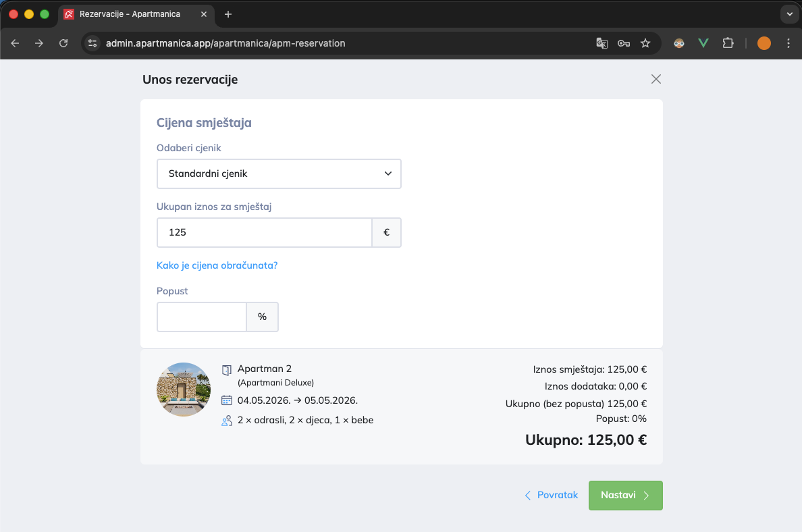The image size is (802, 532).
Task: Click the Odaberi cjenik label
Action: [189, 148]
